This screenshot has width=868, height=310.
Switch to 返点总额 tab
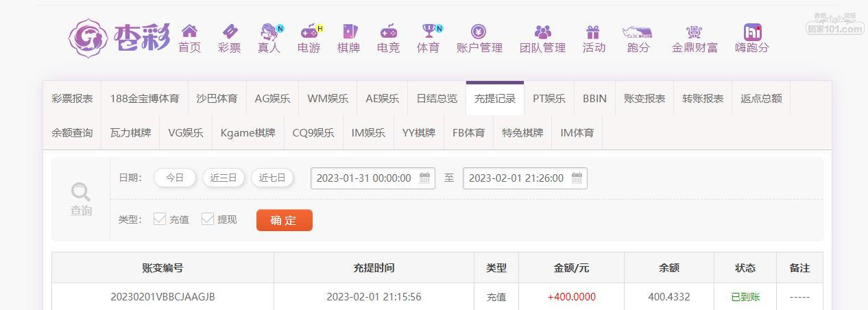(x=761, y=98)
